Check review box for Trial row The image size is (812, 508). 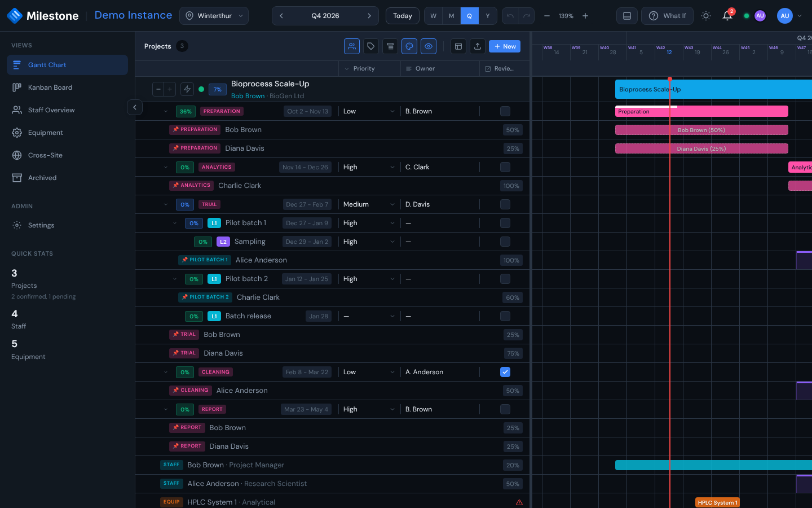click(505, 204)
